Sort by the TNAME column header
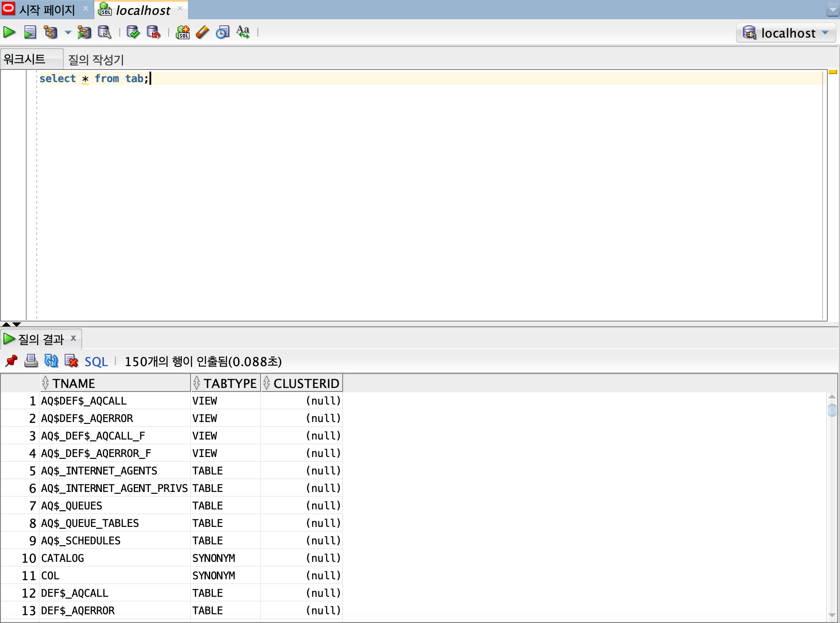Viewport: 840px width, 623px height. tap(73, 383)
